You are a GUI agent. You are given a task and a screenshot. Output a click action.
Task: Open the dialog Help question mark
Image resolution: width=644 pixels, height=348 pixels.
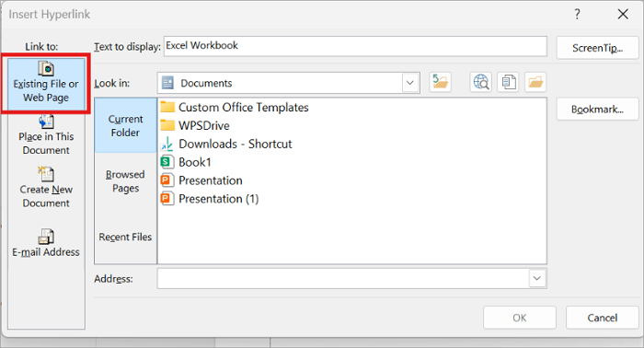pyautogui.click(x=577, y=15)
